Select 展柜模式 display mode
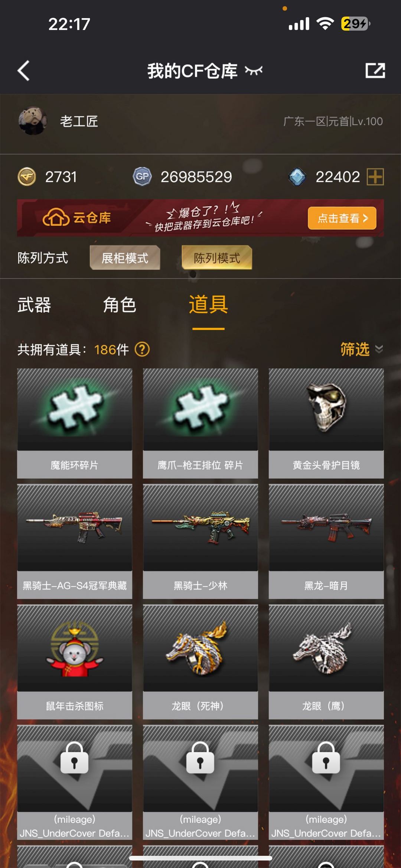Screen dimensions: 401x868 (x=125, y=258)
